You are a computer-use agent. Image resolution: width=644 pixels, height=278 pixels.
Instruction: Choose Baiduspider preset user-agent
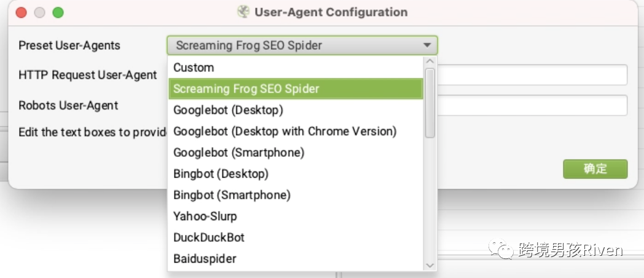(296, 259)
